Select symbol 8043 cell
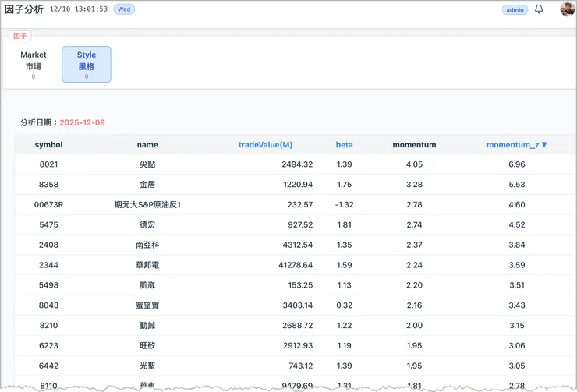This screenshot has height=392, width=577. 48,305
